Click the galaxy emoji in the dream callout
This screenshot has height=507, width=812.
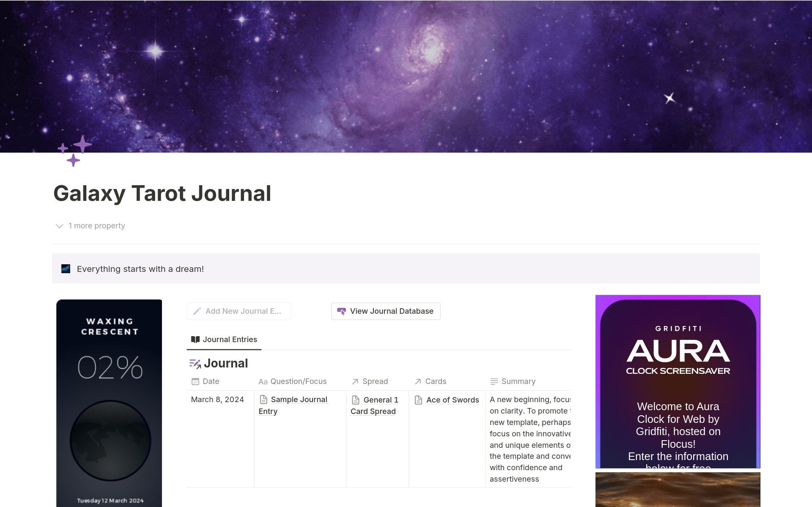(x=66, y=269)
